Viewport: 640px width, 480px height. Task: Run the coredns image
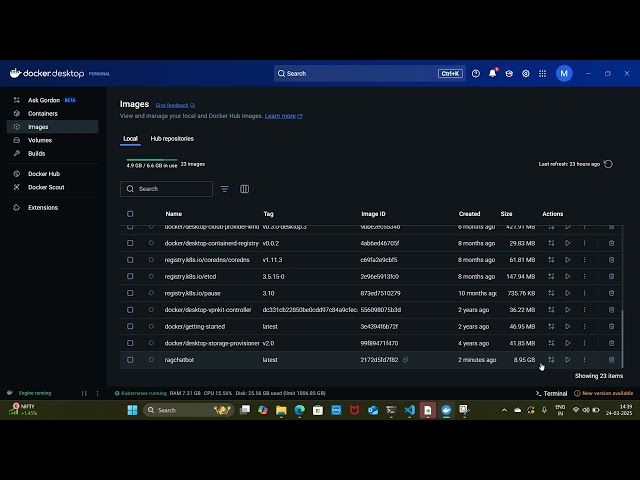point(568,260)
